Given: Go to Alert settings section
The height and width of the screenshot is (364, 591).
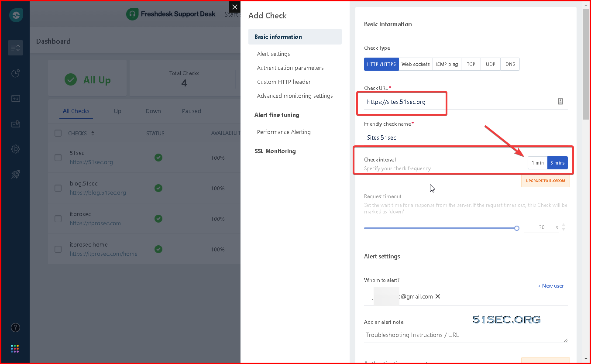Looking at the screenshot, I should tap(274, 54).
